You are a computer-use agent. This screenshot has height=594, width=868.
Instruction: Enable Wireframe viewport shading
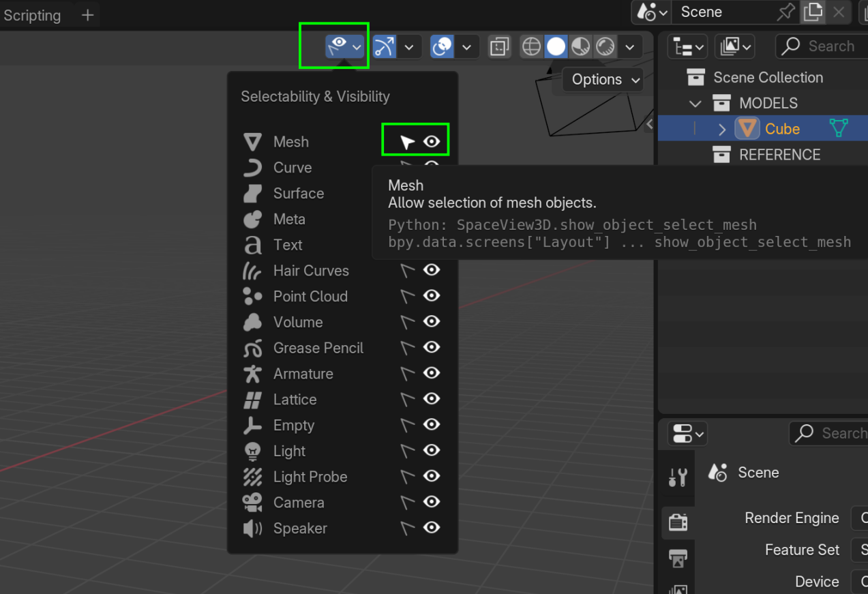(531, 46)
